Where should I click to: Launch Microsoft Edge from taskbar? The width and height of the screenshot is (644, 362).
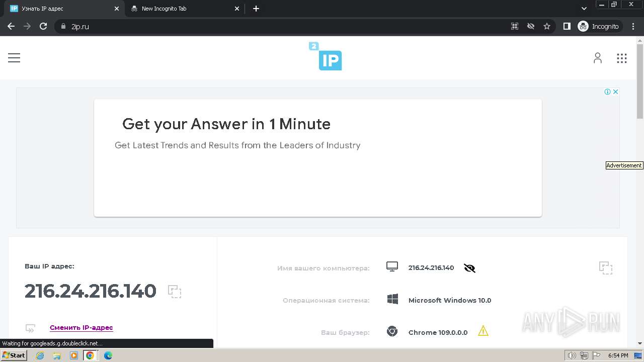click(108, 355)
